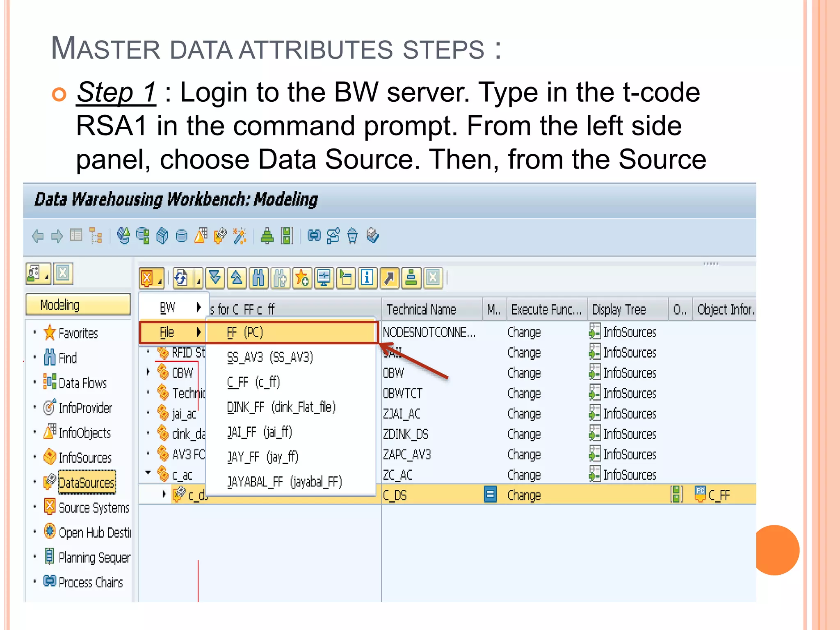Open InfoObjects in the Modeling panel
The width and height of the screenshot is (840, 630).
click(x=85, y=433)
